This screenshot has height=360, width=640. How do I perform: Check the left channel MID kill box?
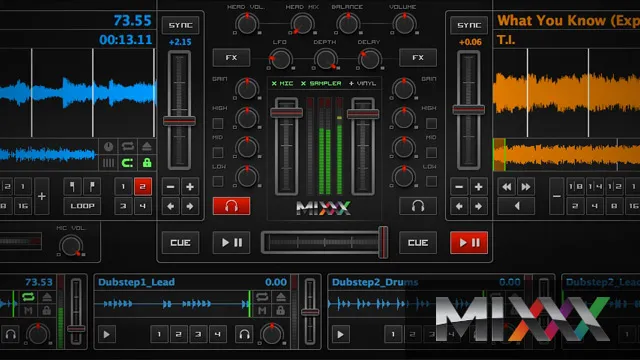coord(218,152)
